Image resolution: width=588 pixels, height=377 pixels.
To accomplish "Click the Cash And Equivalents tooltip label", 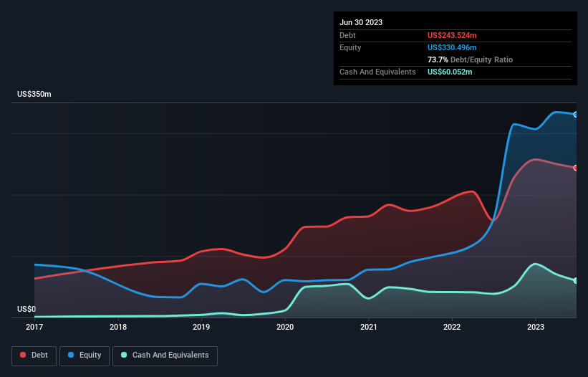I will tap(377, 72).
